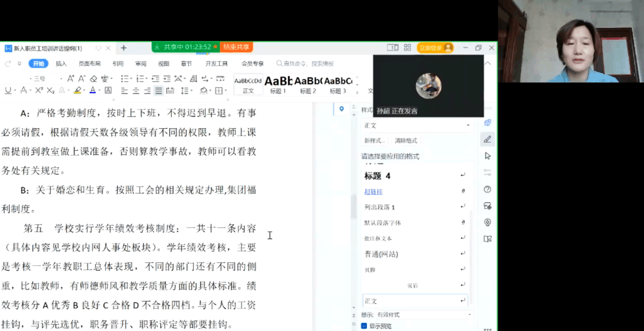
Task: Expand the font color dropdown arrow
Action: (100, 91)
